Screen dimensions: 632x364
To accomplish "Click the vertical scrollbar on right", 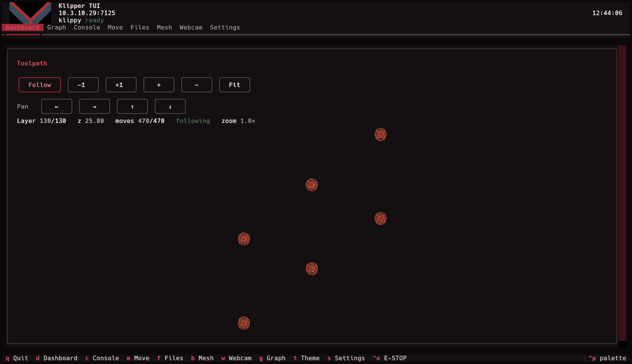I will pyautogui.click(x=623, y=193).
